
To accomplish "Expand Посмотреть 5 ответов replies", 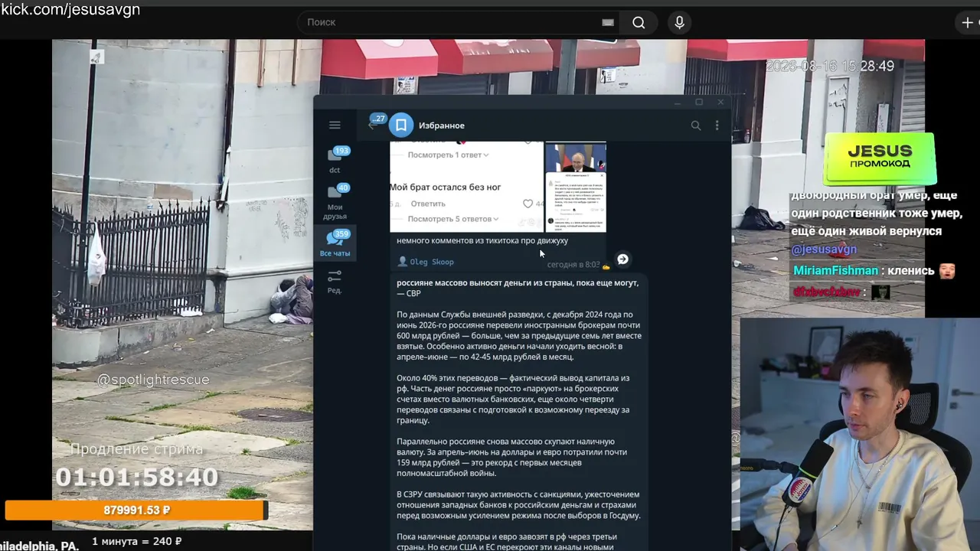I will point(453,219).
